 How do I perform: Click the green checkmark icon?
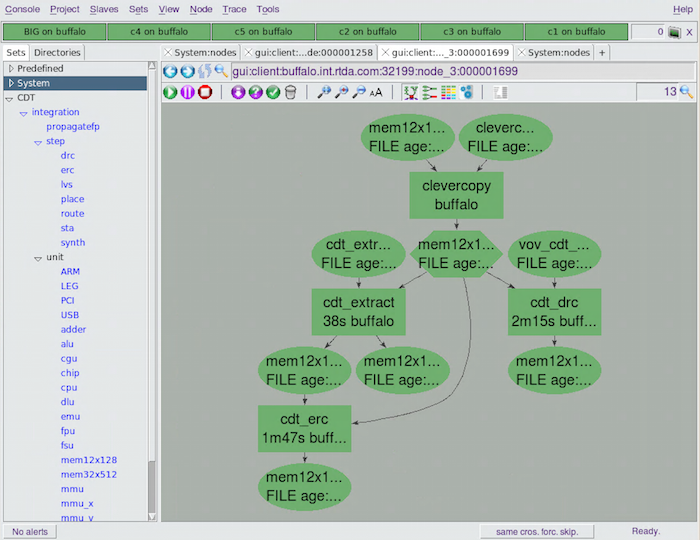coord(273,92)
